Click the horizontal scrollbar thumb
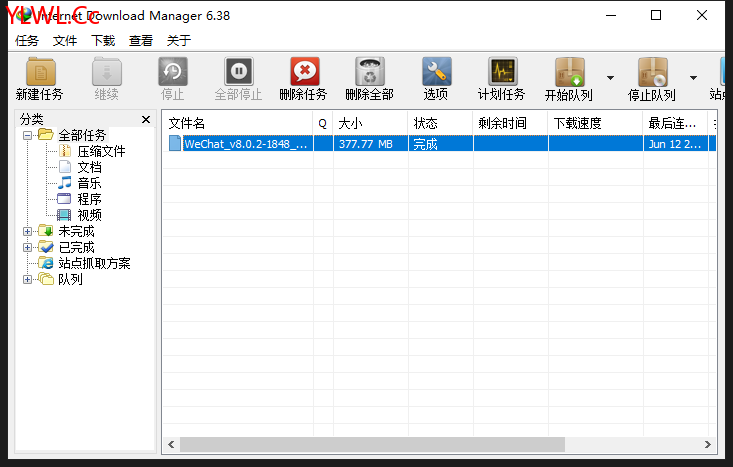733x467 pixels. [373, 445]
